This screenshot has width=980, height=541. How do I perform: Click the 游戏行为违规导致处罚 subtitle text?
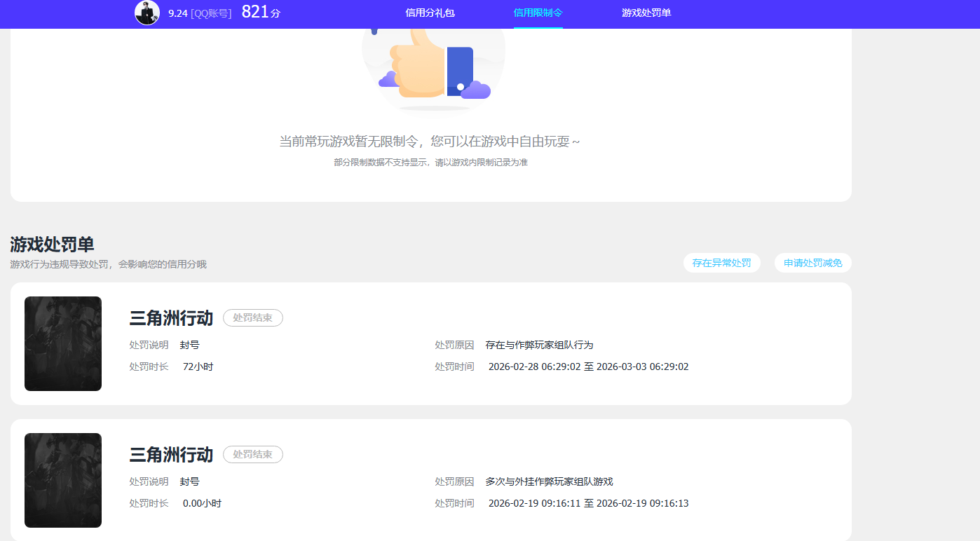[109, 264]
